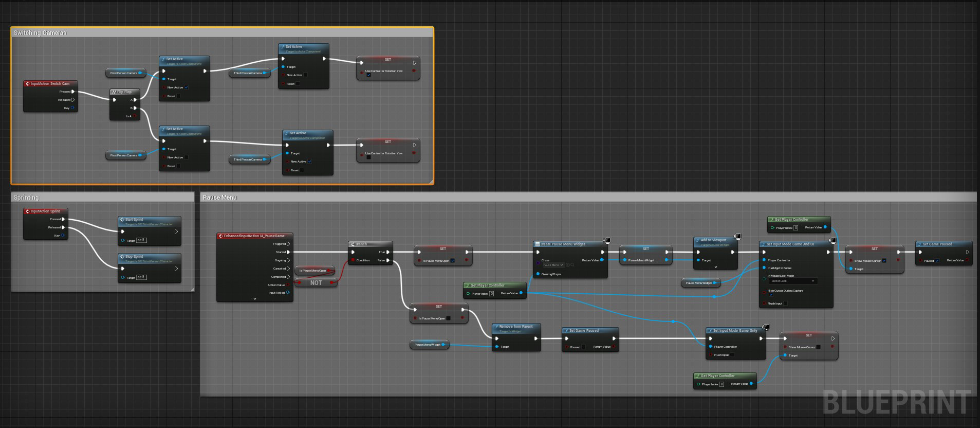
Task: Click the self field on Stop Sprint target
Action: [141, 277]
